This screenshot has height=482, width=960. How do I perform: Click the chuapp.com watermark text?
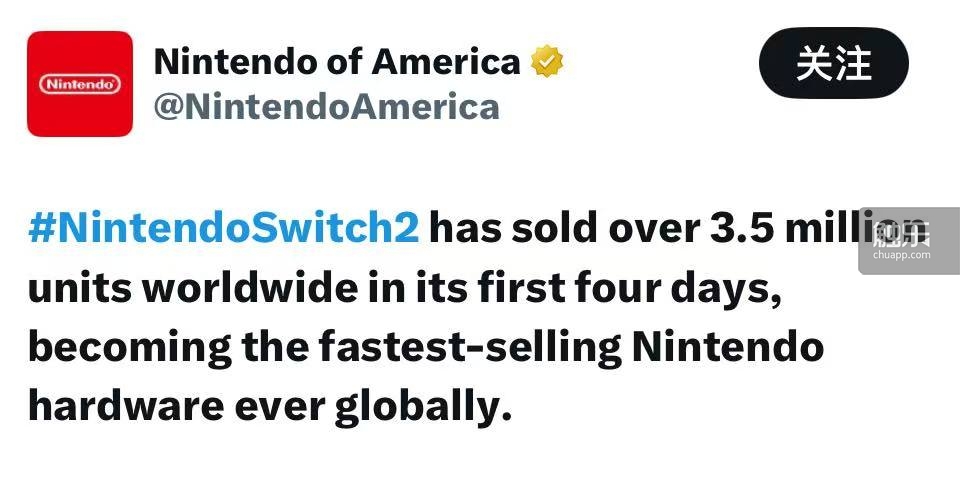click(x=902, y=255)
